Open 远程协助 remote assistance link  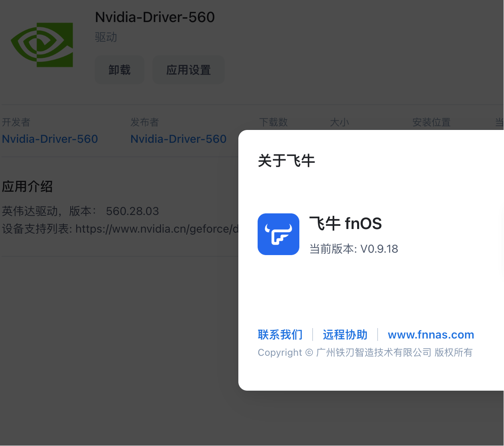coord(345,334)
